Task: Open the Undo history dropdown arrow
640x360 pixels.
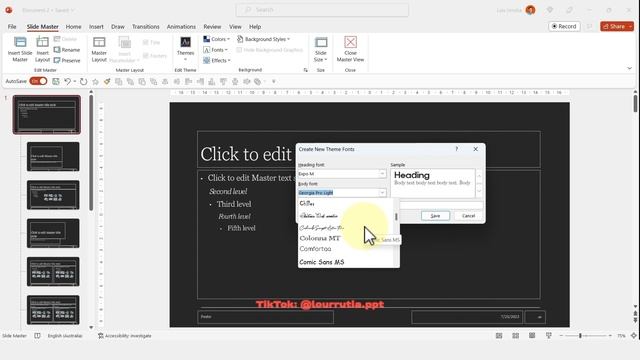Action: tap(75, 82)
